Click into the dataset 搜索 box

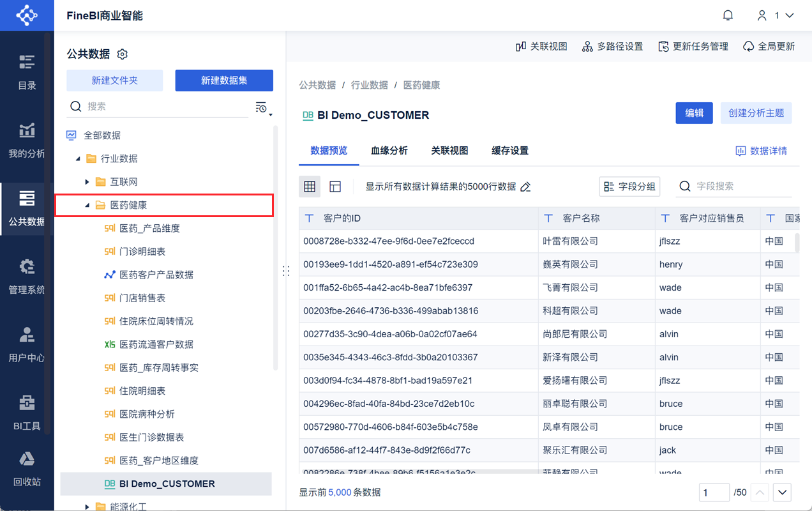pos(158,107)
